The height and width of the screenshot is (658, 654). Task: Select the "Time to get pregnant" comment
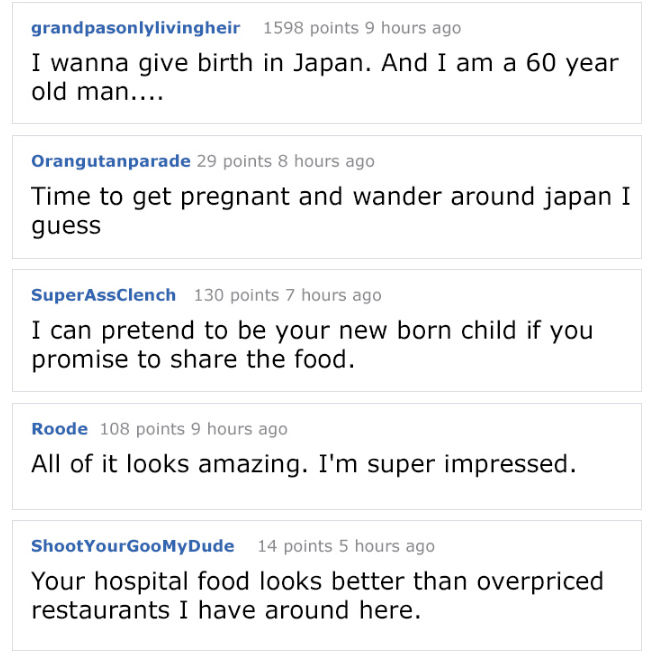pyautogui.click(x=330, y=210)
